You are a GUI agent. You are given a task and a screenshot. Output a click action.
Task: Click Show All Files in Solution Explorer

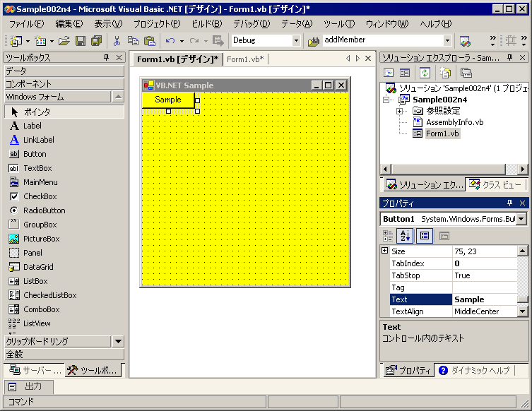445,73
